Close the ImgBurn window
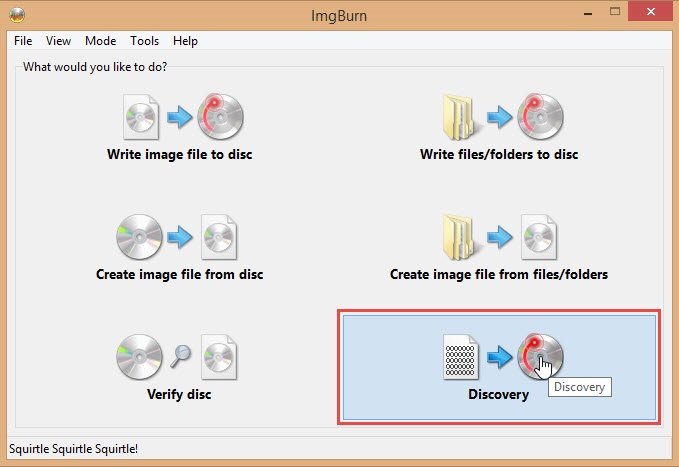The width and height of the screenshot is (679, 467). 650,12
